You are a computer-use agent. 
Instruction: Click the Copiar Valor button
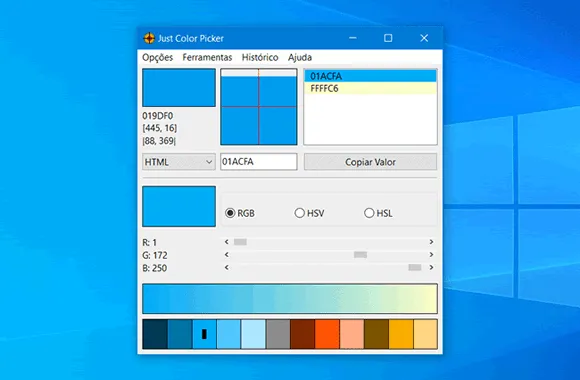click(370, 162)
